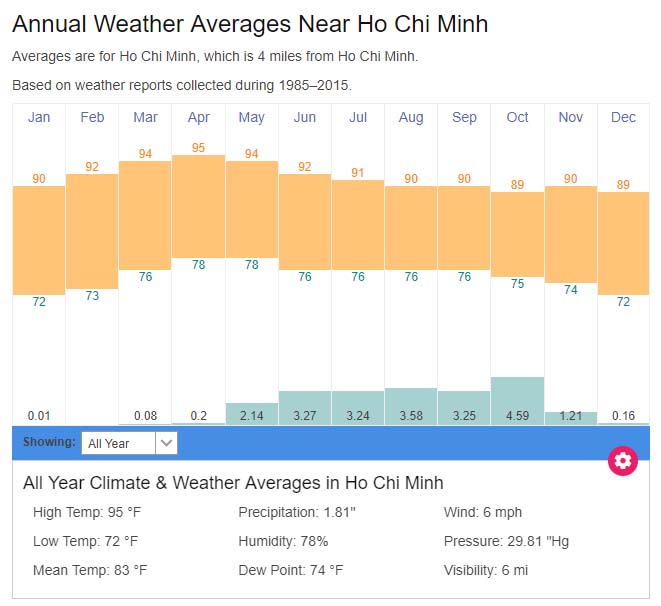This screenshot has height=606, width=661.
Task: Choose the Mar month header
Action: pos(145,117)
